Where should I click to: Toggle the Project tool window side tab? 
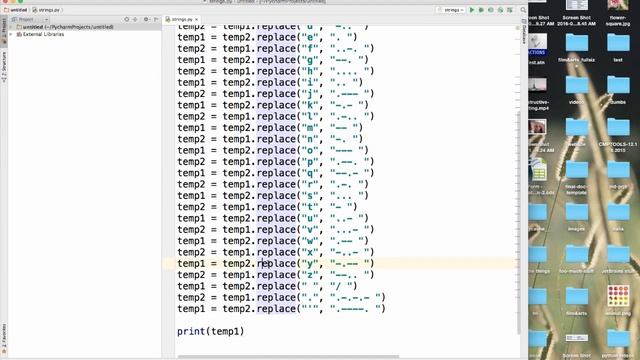pos(4,31)
